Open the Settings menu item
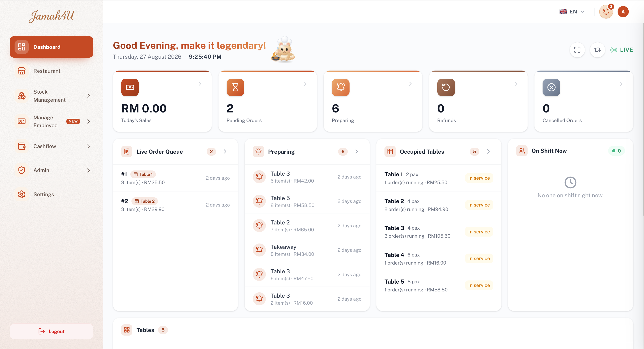644x349 pixels. point(51,194)
